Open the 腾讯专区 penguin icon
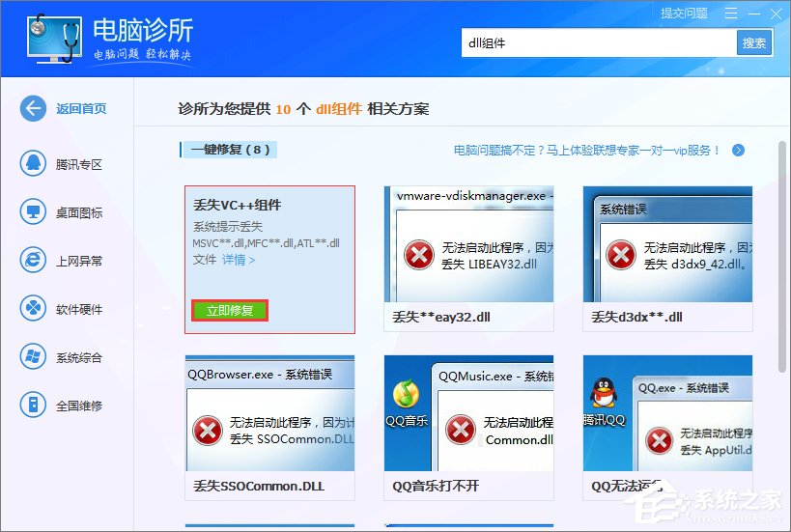 33,163
